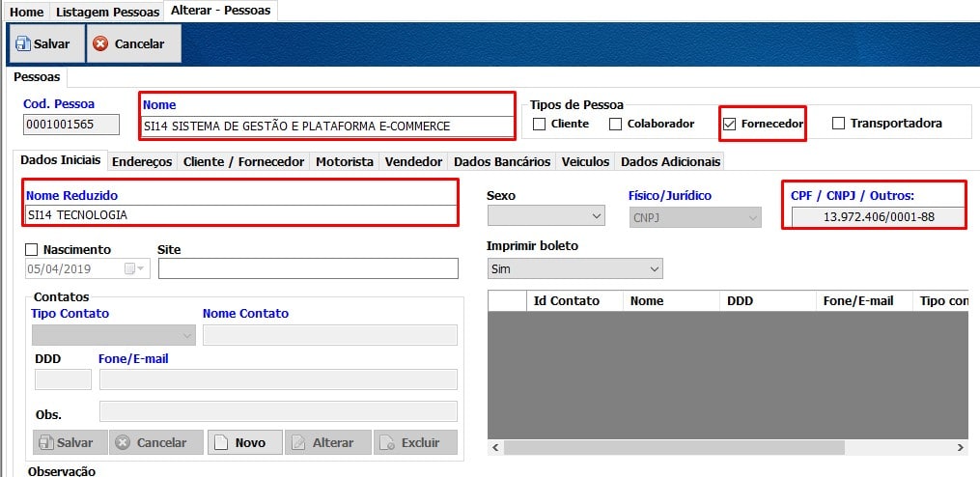The image size is (980, 477).
Task: Click the calendar icon in Nascimento date field
Action: pyautogui.click(x=129, y=268)
